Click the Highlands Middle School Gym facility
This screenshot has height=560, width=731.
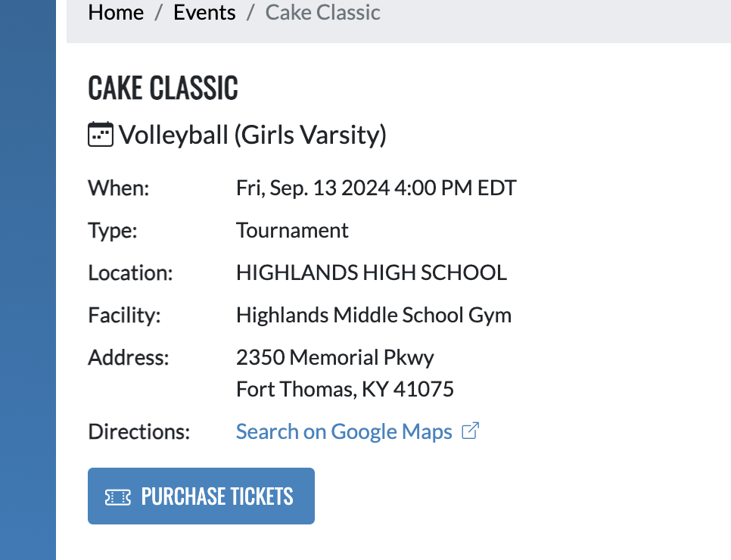pos(373,315)
